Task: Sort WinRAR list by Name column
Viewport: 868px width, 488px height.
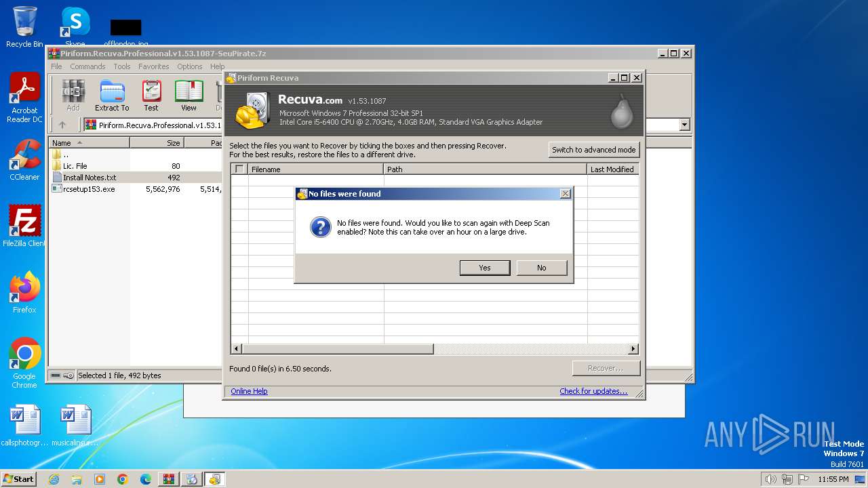Action: click(89, 143)
